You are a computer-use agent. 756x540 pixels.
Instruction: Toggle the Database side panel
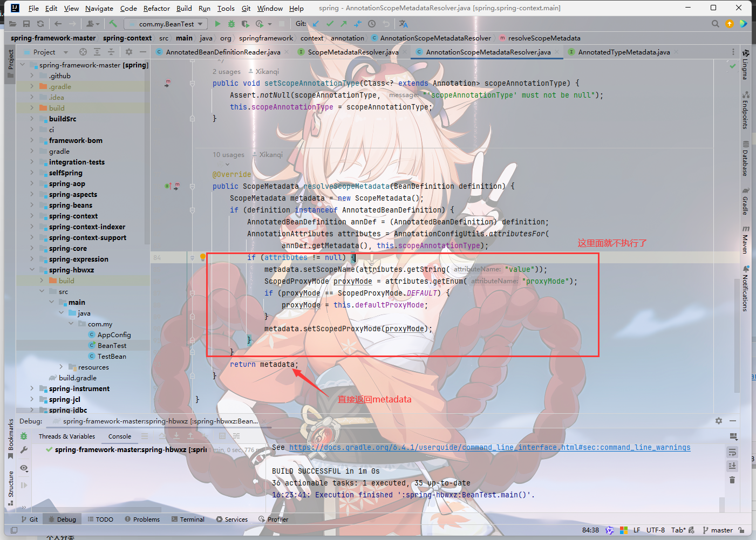coord(745,159)
